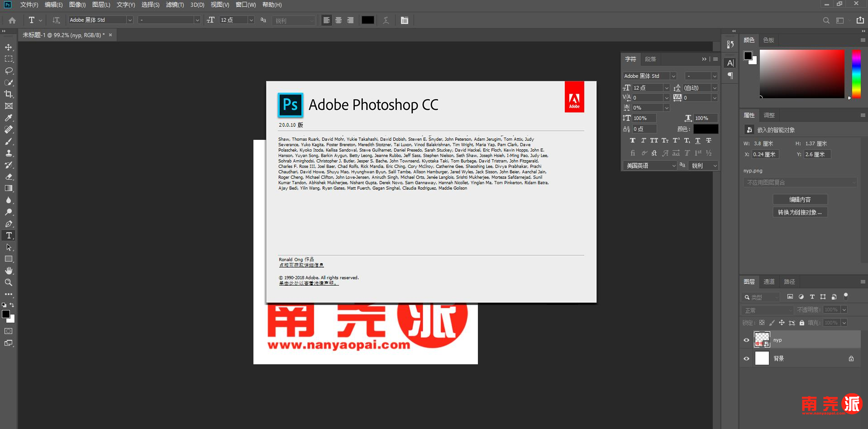This screenshot has width=868, height=429.
Task: Select the Pen tool
Action: pyautogui.click(x=9, y=224)
